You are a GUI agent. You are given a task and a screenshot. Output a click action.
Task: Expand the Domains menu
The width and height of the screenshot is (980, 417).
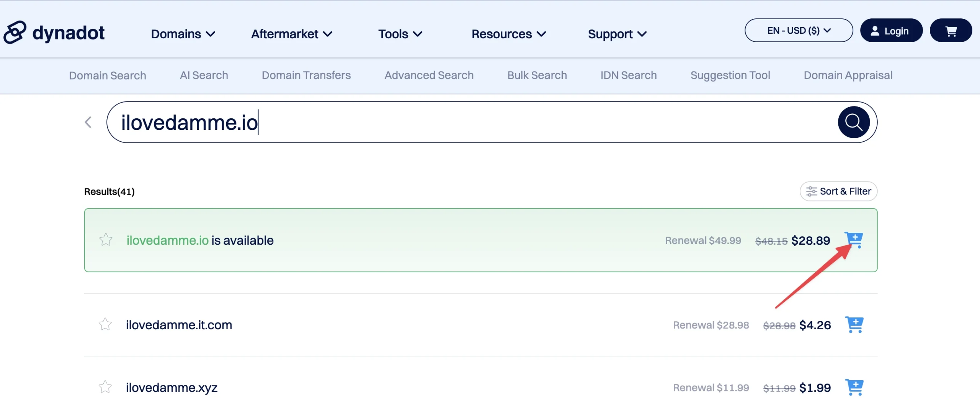183,34
